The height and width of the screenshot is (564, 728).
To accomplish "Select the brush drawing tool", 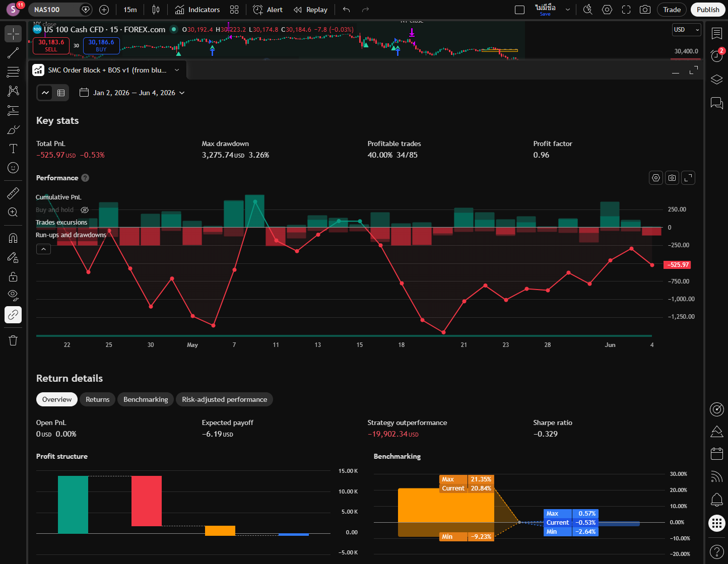I will [x=13, y=129].
